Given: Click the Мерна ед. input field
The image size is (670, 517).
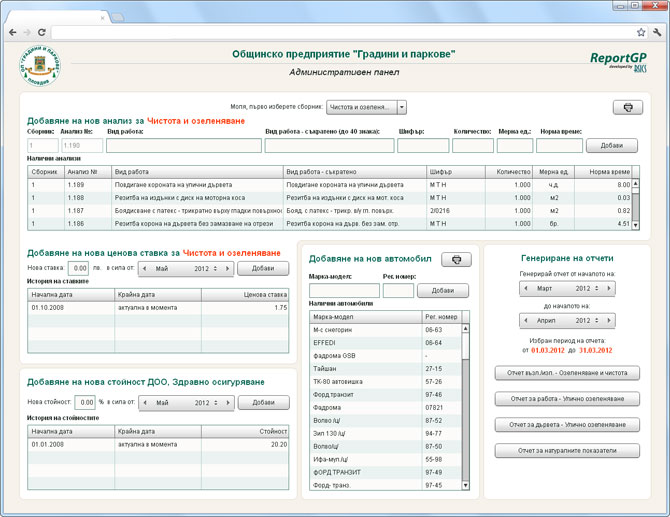Looking at the screenshot, I should coord(515,145).
